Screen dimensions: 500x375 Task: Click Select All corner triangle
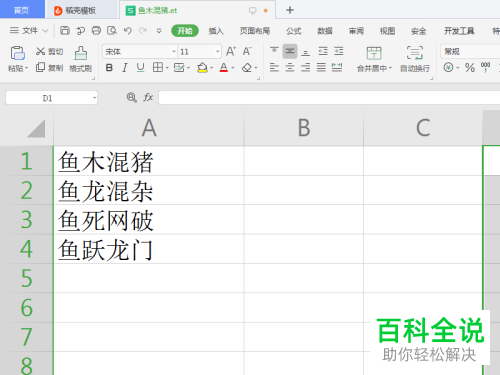(x=36, y=129)
